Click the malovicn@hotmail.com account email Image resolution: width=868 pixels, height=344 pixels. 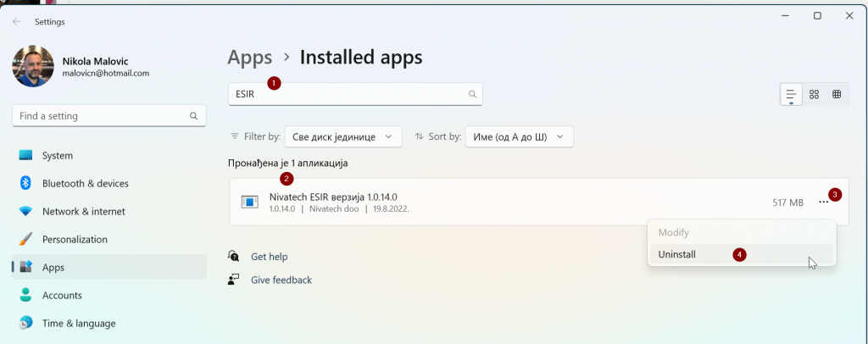(x=106, y=73)
